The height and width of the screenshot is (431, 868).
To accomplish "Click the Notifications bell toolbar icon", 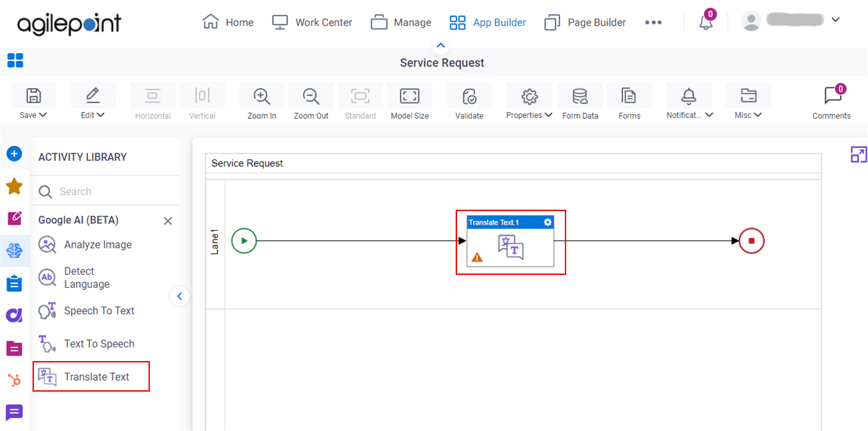I will coord(689,96).
